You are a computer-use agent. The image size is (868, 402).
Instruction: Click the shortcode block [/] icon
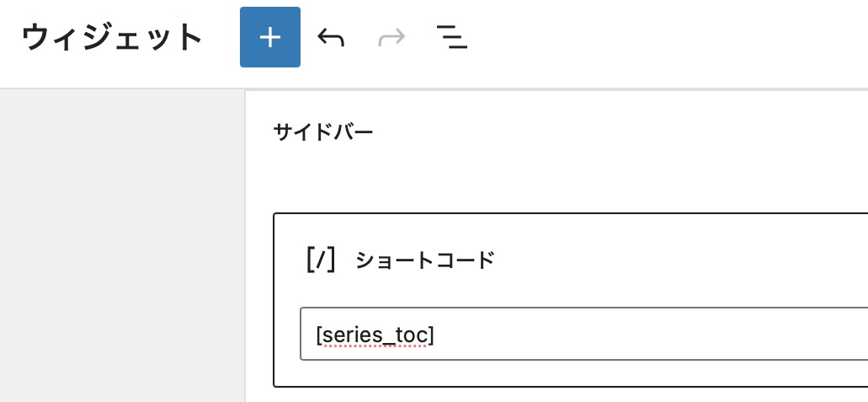[x=321, y=260]
